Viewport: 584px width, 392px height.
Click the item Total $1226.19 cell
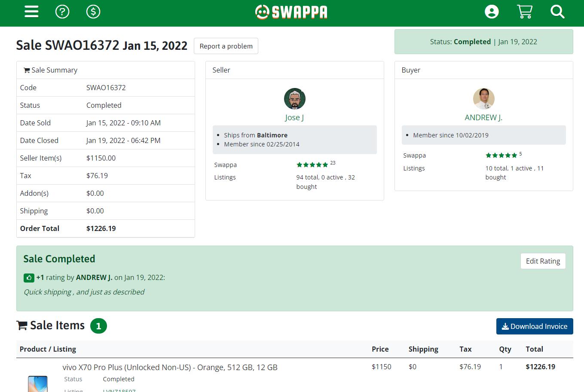pos(541,367)
